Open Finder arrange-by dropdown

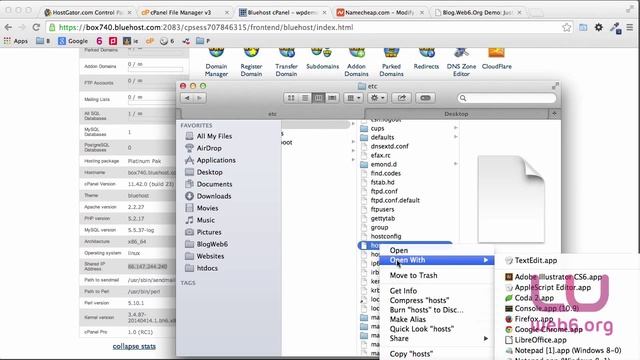[353, 98]
